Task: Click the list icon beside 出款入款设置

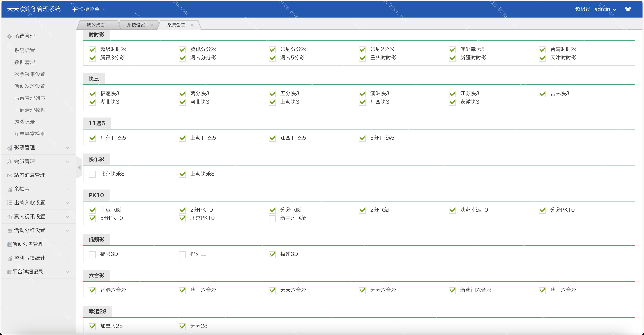Action: 10,203
